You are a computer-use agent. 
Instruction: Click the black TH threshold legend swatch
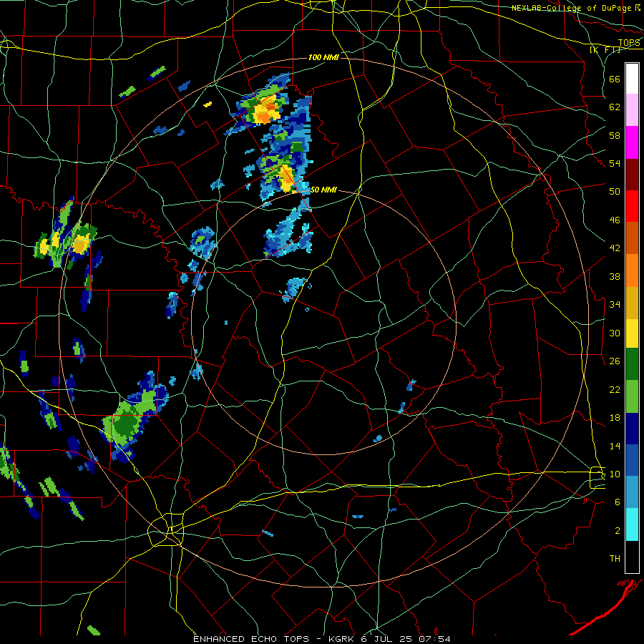click(632, 557)
